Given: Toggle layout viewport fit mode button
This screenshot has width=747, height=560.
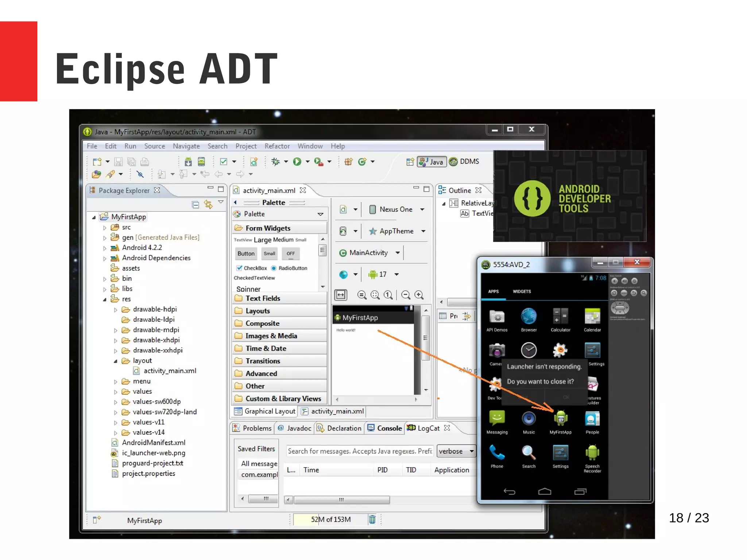Looking at the screenshot, I should pos(341,295).
